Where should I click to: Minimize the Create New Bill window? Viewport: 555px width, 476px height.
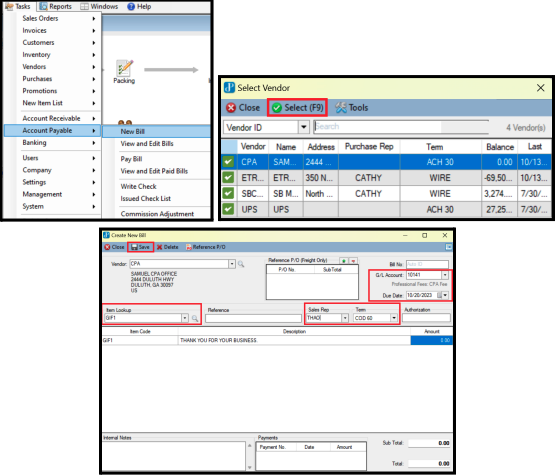[406, 235]
